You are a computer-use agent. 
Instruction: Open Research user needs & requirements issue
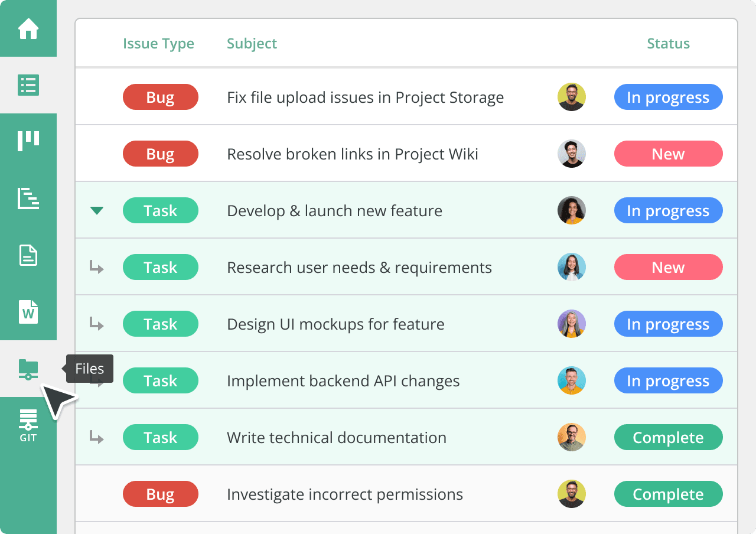coord(359,268)
